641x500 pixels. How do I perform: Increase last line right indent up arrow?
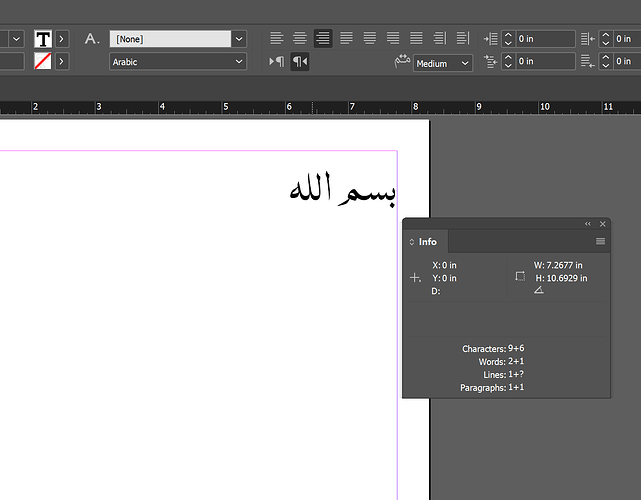pyautogui.click(x=605, y=58)
